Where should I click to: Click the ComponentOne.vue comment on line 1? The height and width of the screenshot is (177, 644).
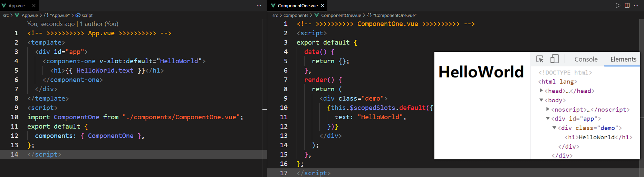(386, 24)
